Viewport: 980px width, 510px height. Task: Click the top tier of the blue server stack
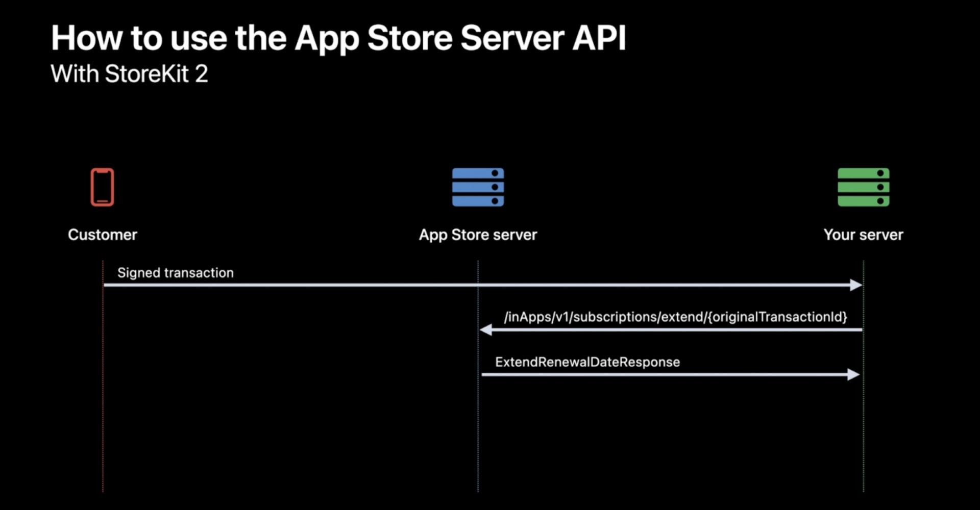478,172
